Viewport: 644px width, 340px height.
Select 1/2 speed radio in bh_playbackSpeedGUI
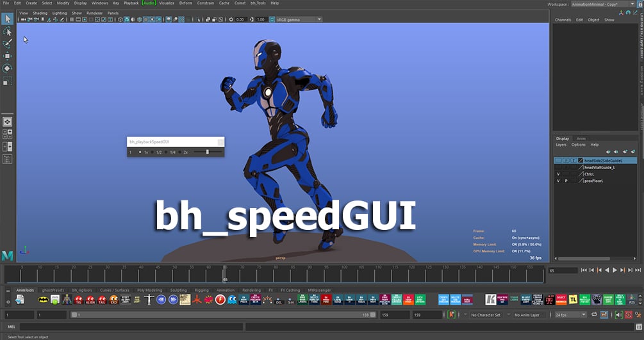tap(153, 152)
